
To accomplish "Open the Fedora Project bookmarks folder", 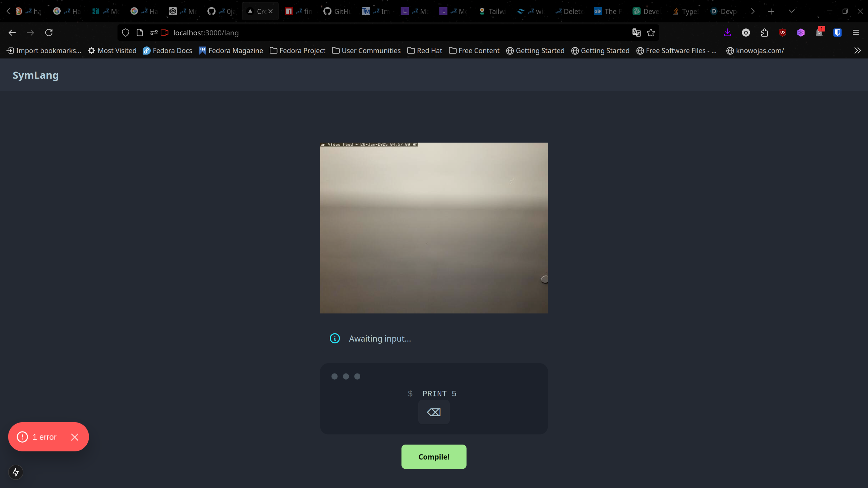I will [297, 50].
